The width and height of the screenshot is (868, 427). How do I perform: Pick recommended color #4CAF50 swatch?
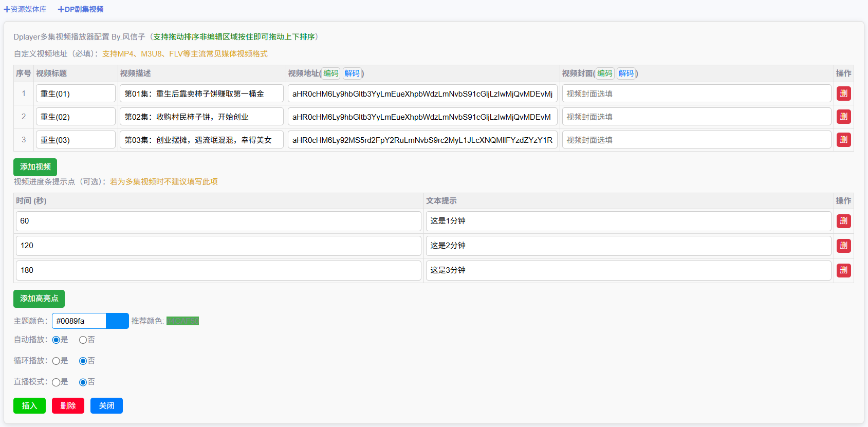tap(182, 321)
